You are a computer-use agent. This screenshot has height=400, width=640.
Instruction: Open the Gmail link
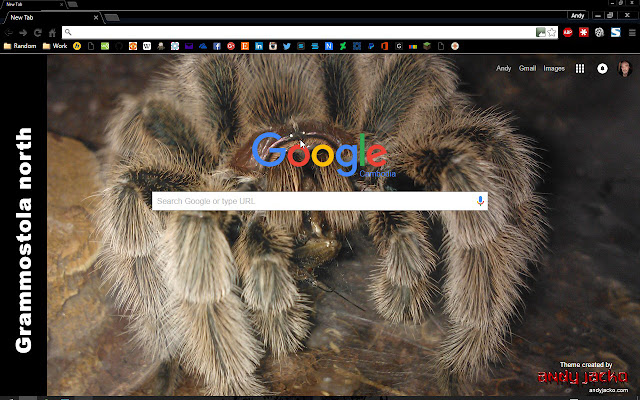pyautogui.click(x=527, y=69)
